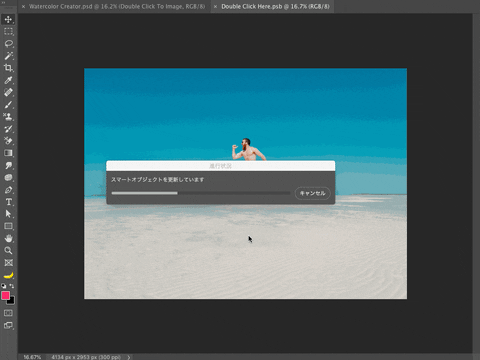Select the Pen tool
480x360 pixels.
8,190
